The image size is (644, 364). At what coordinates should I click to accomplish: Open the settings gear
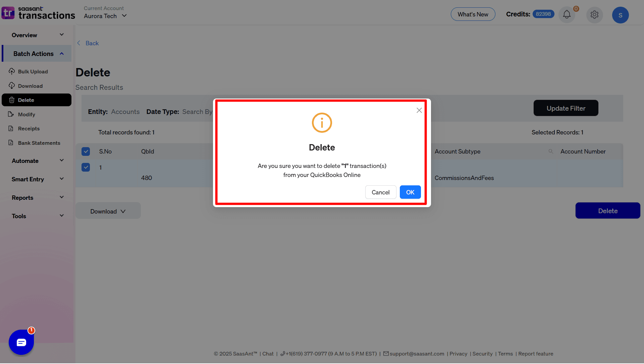point(594,14)
